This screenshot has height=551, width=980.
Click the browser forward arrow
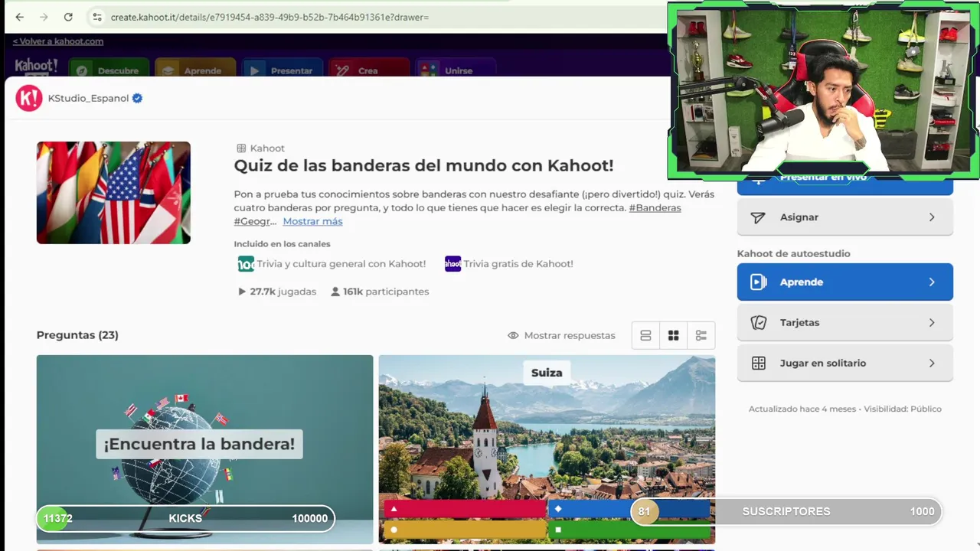[44, 17]
